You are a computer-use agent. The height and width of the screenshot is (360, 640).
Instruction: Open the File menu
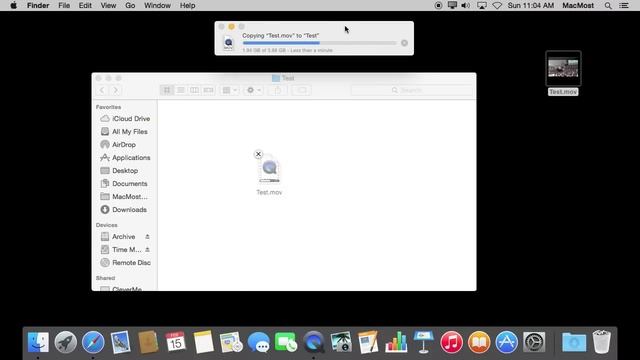[64, 6]
